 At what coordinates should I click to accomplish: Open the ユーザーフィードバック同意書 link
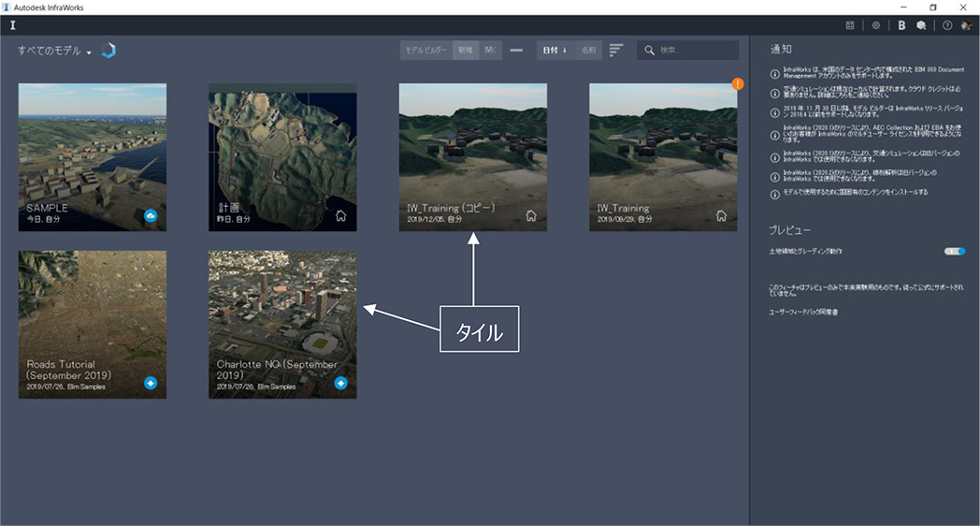click(x=802, y=312)
